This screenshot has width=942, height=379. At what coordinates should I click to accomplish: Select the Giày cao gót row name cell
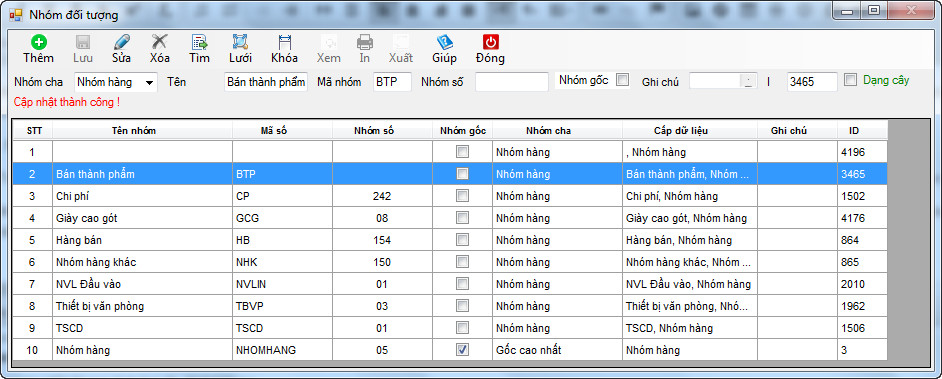click(x=142, y=218)
